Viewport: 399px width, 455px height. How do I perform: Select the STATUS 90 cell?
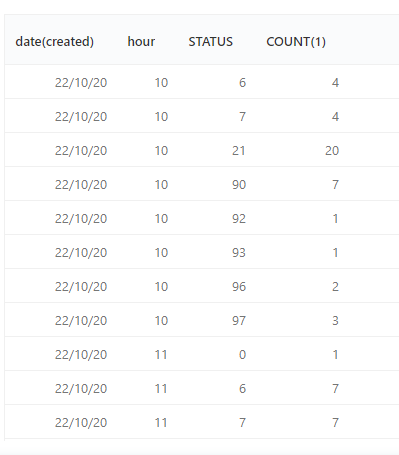239,185
